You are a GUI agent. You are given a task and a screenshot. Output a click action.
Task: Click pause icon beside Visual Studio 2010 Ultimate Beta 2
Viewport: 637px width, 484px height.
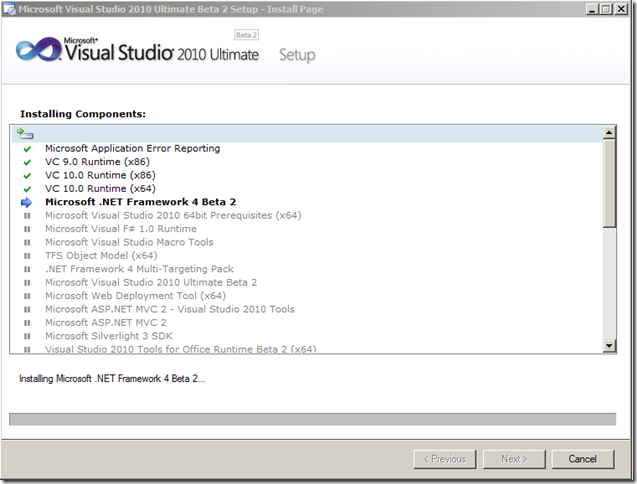click(27, 283)
